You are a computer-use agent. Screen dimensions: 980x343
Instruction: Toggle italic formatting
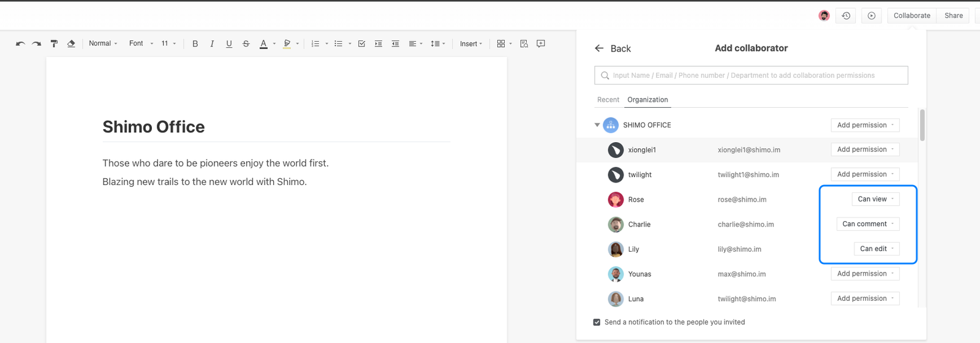(x=212, y=43)
